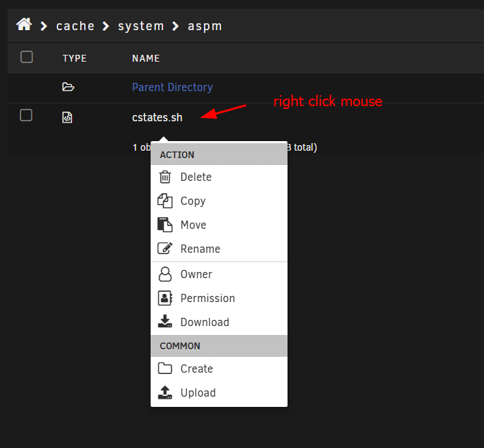Image resolution: width=484 pixels, height=448 pixels.
Task: Click the Create folder icon
Action: 165,369
